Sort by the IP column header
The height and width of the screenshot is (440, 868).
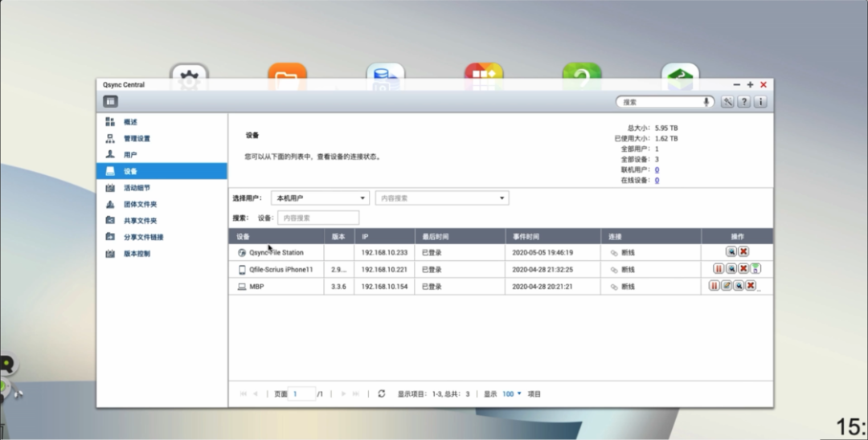pyautogui.click(x=384, y=236)
